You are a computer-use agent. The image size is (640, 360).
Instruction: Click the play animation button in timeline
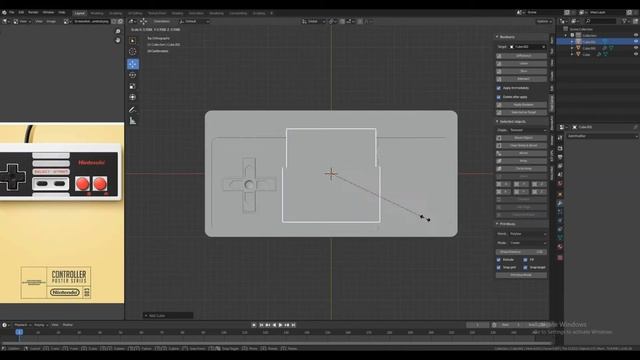click(x=280, y=325)
